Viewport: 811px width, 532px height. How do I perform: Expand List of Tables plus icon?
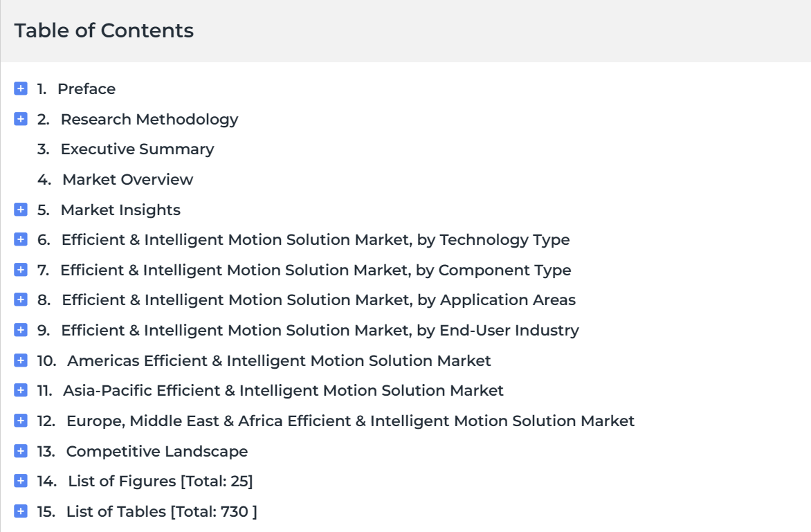[21, 511]
